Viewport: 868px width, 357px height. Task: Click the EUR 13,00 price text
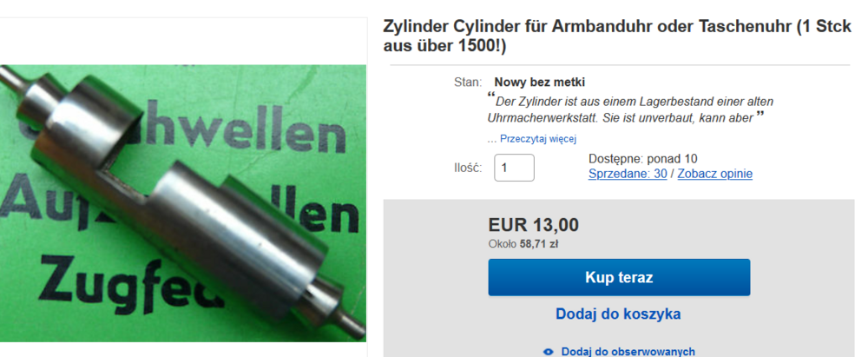(x=534, y=225)
